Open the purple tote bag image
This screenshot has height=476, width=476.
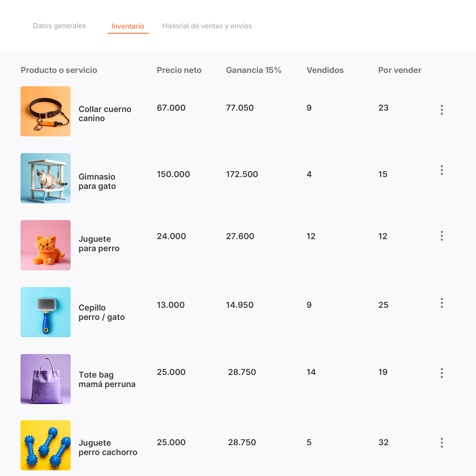(46, 379)
